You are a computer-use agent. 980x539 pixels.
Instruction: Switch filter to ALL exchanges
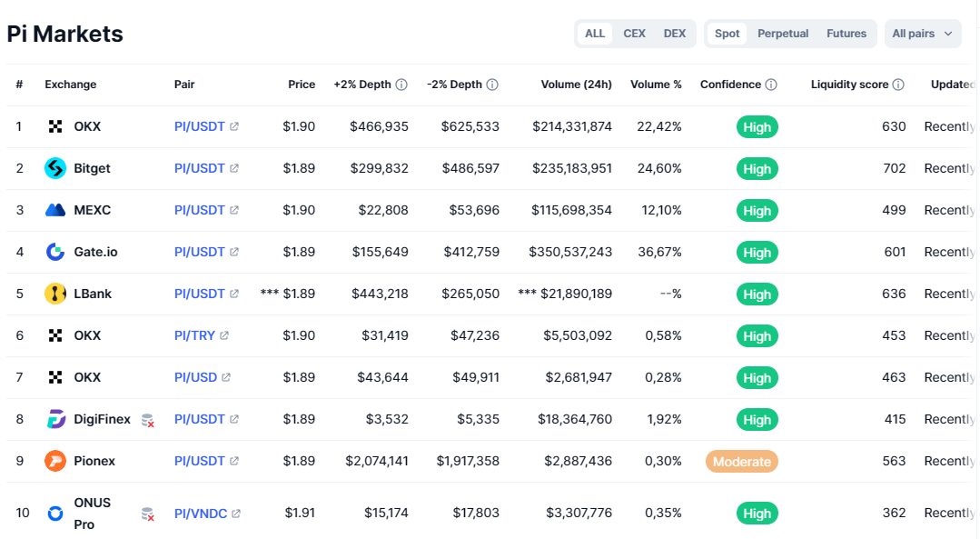pos(595,34)
